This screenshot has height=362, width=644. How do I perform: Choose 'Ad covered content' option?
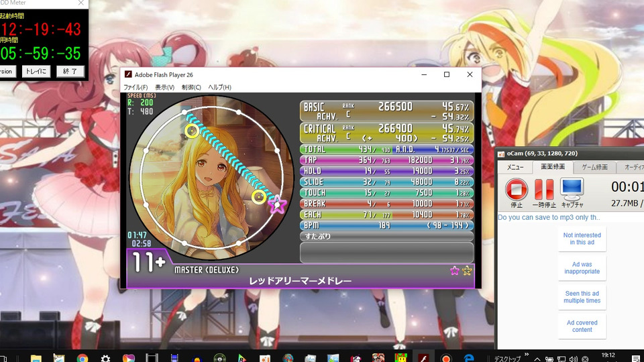(x=582, y=326)
